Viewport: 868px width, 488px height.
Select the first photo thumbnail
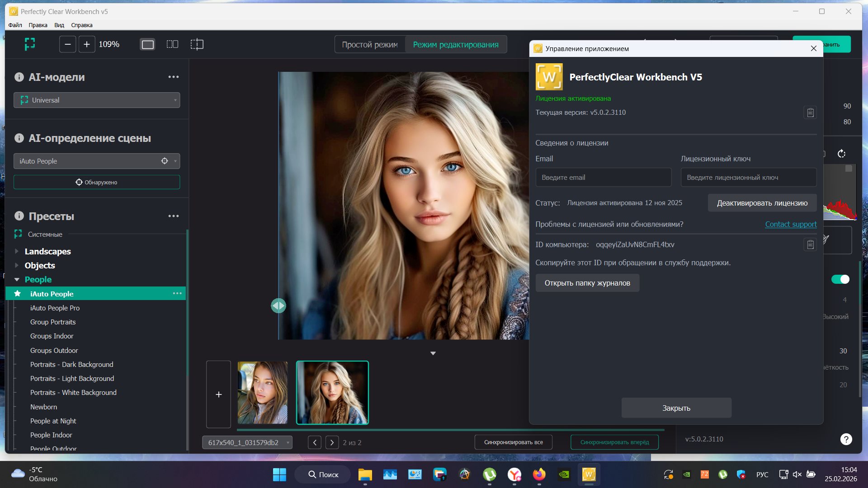tap(263, 392)
